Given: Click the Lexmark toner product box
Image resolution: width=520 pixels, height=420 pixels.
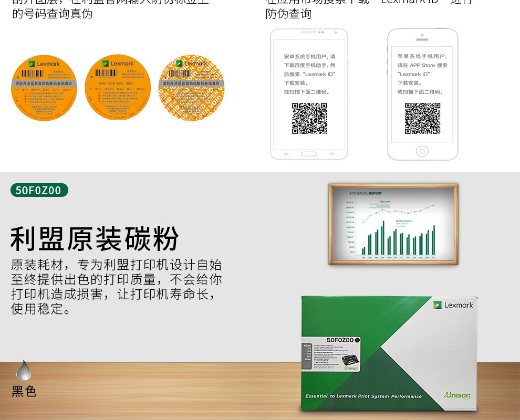Looking at the screenshot, I should (389, 354).
